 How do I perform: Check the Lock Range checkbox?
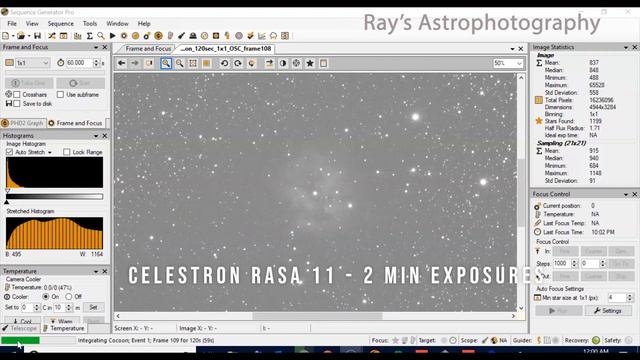click(x=67, y=152)
